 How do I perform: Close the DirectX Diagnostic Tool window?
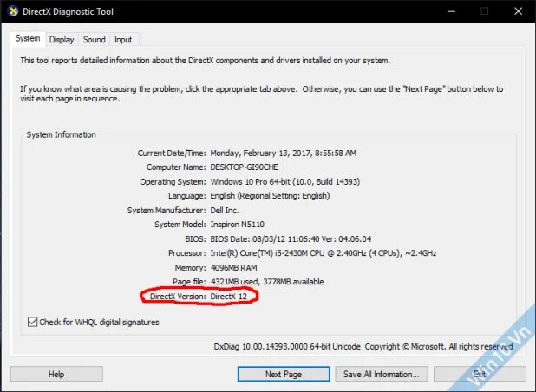[519, 11]
